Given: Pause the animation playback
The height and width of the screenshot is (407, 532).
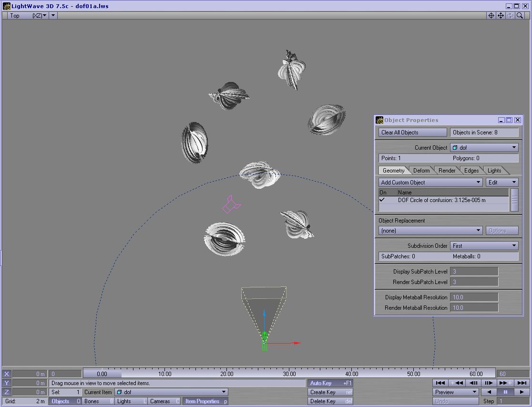Looking at the screenshot, I should 505,392.
